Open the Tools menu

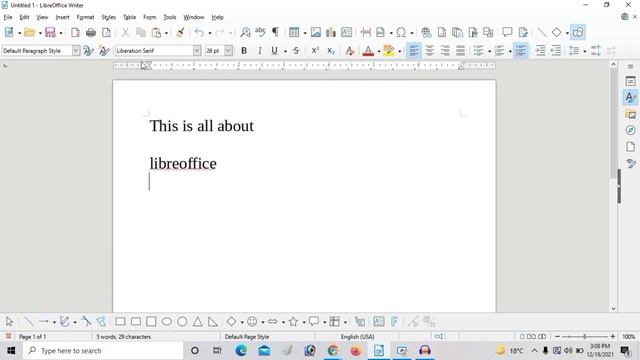[170, 17]
